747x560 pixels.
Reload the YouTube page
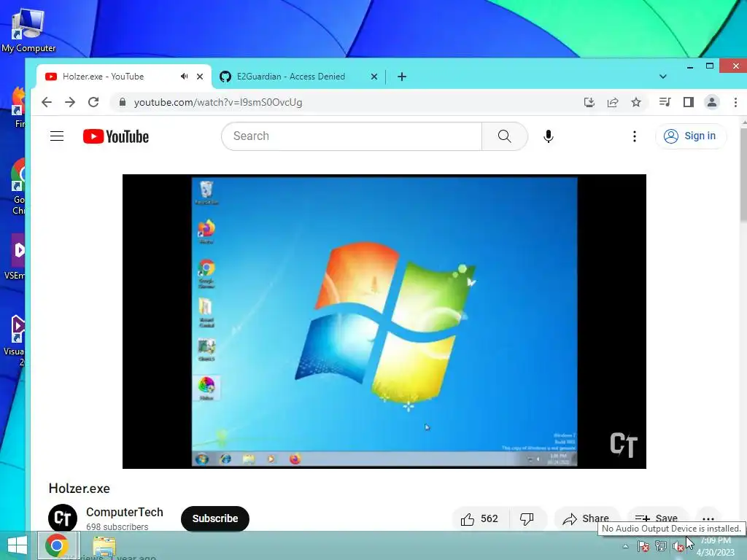tap(93, 102)
